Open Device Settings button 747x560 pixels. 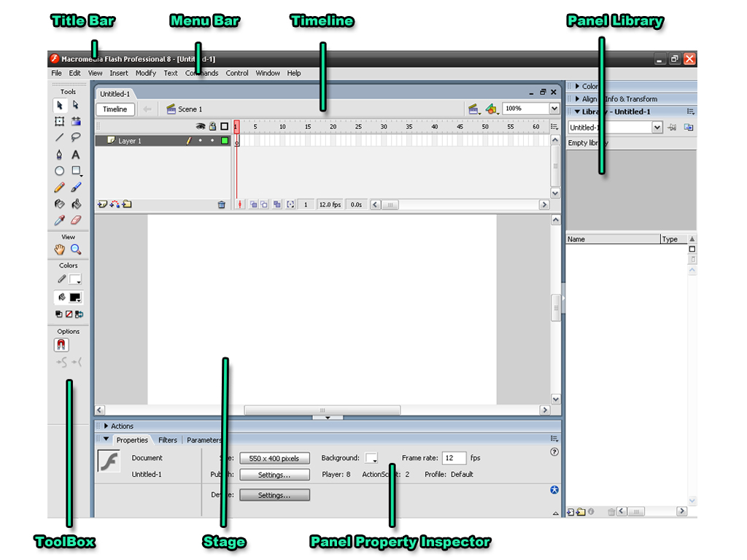274,495
